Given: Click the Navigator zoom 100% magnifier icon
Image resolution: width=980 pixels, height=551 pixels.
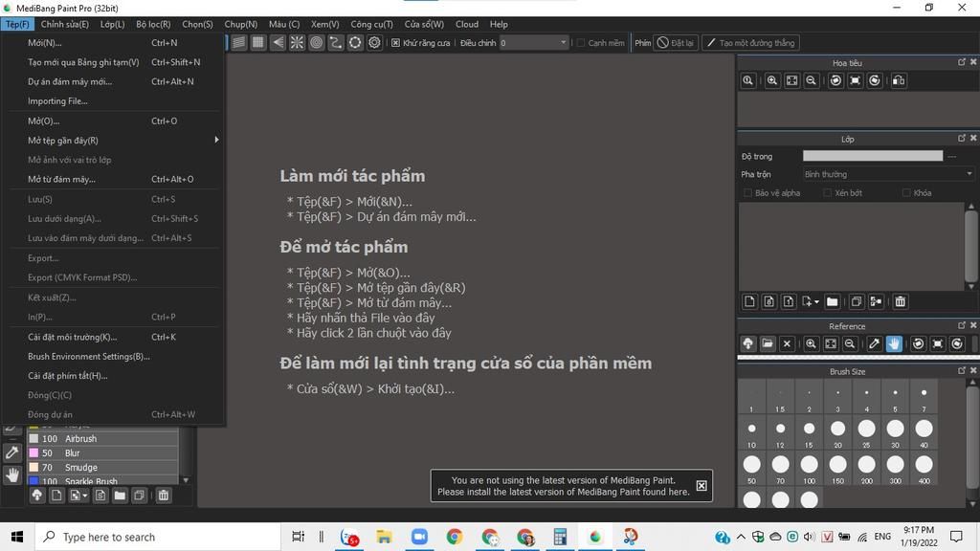Looking at the screenshot, I should pos(748,80).
